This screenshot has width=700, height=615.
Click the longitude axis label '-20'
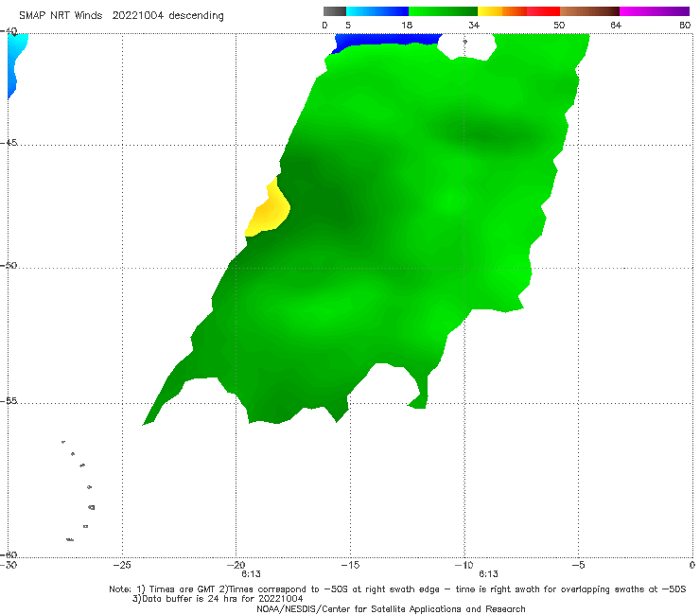click(x=236, y=565)
